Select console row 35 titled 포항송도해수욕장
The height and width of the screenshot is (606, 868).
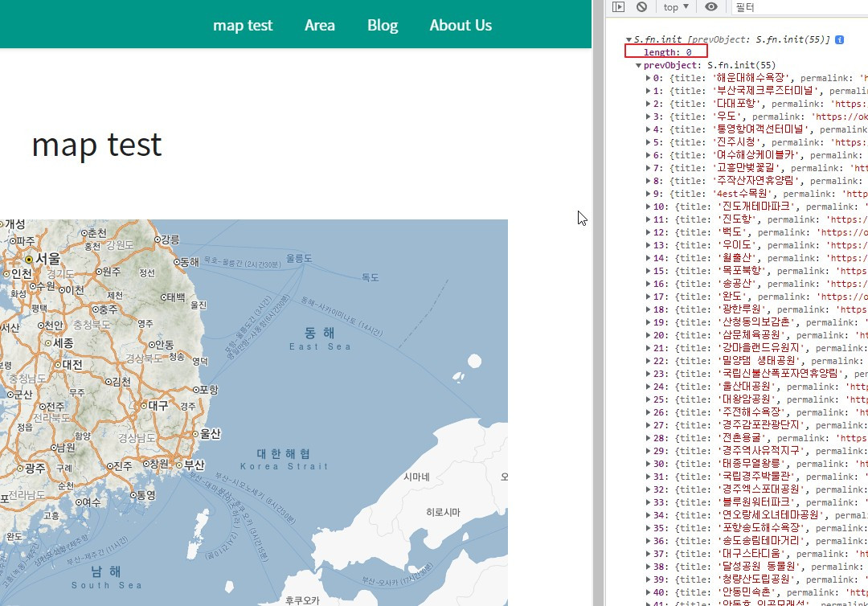click(756, 528)
